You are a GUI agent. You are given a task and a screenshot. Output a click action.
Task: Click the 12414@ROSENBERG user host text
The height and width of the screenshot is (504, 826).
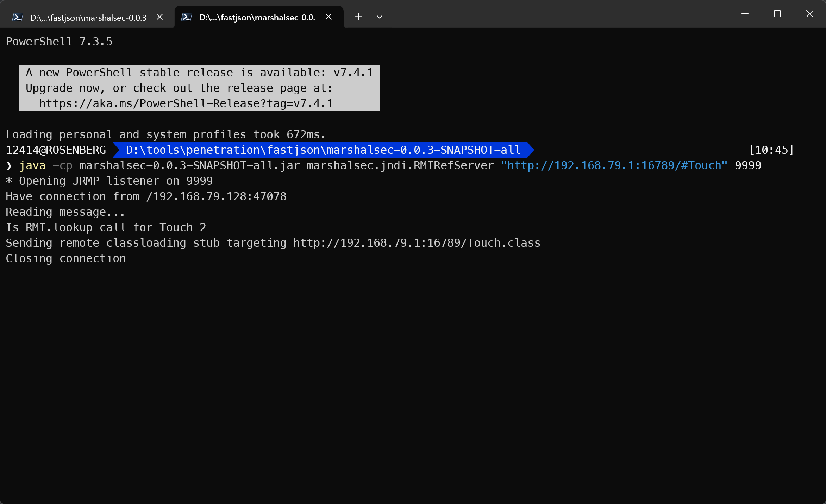[x=56, y=150]
